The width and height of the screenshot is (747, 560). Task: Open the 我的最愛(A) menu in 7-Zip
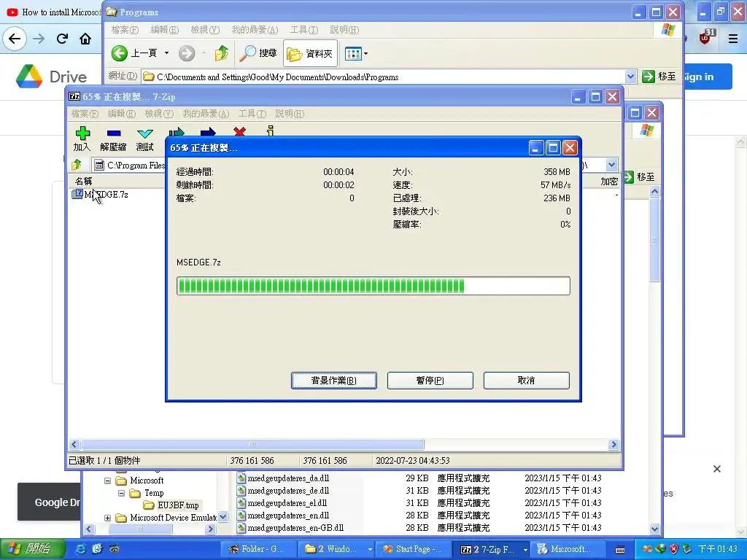pyautogui.click(x=206, y=113)
